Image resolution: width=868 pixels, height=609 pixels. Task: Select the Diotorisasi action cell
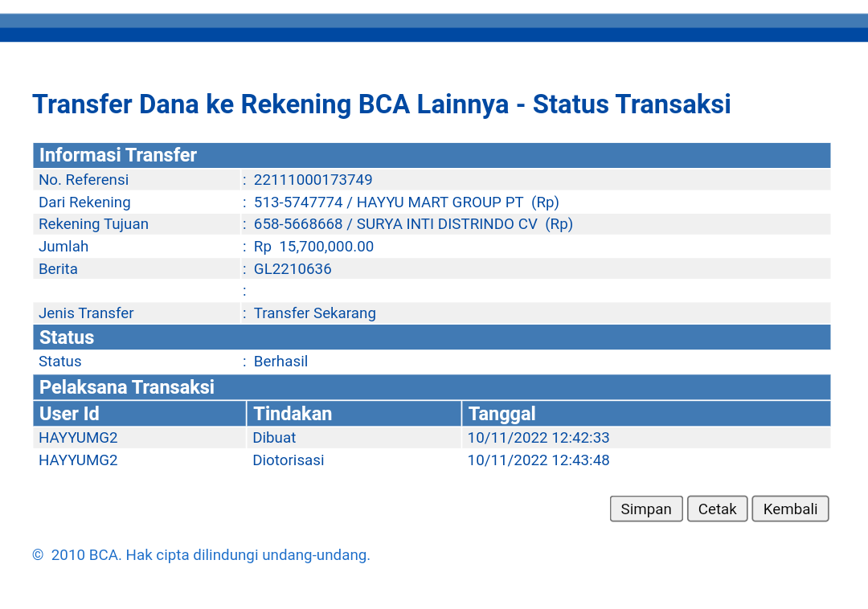point(289,460)
